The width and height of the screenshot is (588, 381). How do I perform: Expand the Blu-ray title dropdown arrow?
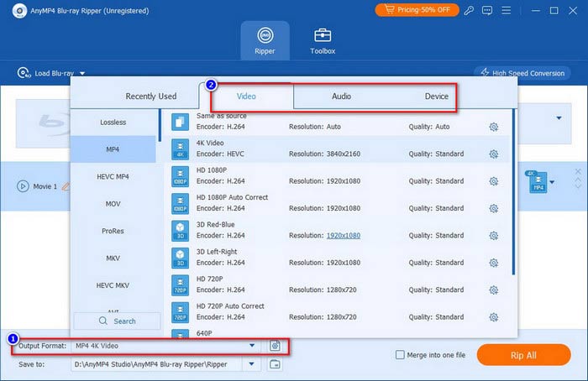tap(559, 118)
